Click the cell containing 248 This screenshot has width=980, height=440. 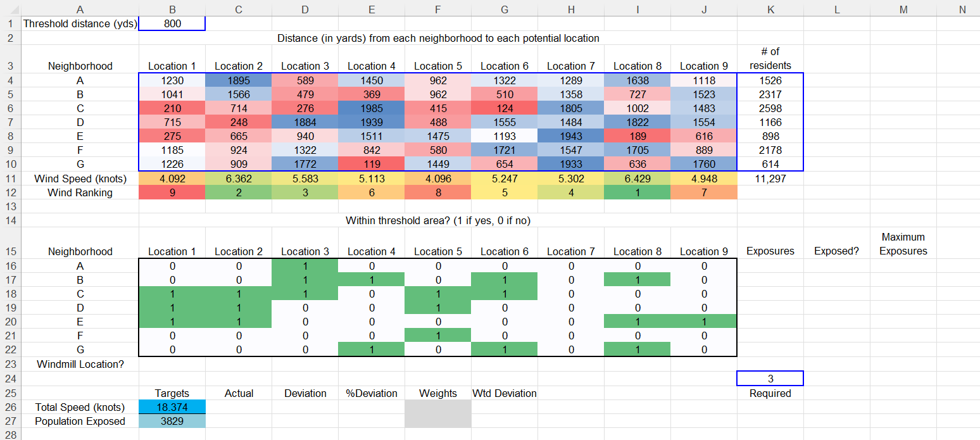pos(239,122)
